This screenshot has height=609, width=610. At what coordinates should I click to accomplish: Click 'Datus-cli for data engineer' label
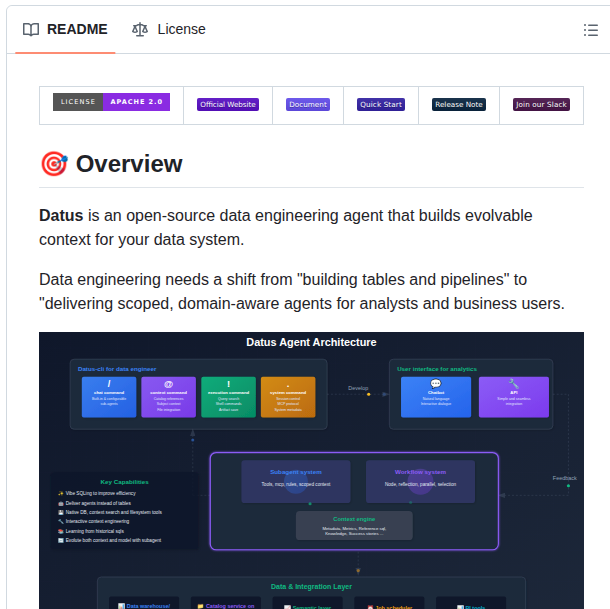click(117, 369)
